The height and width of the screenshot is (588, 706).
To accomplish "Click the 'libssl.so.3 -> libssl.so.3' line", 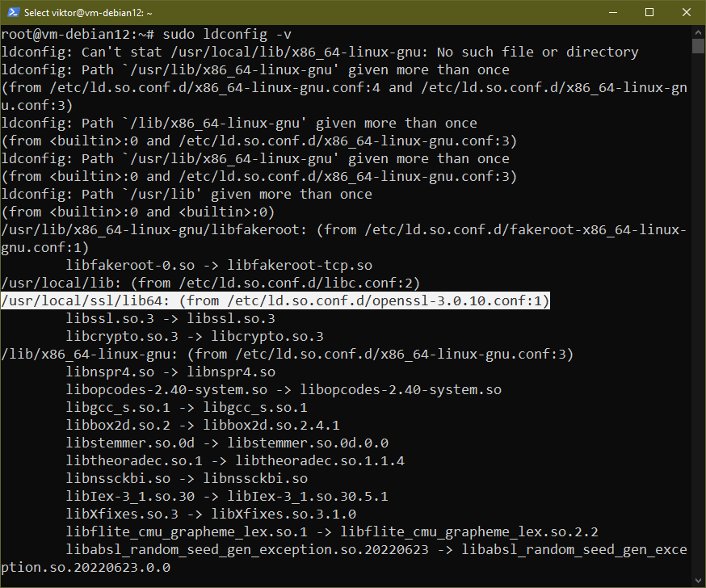I will pyautogui.click(x=170, y=319).
